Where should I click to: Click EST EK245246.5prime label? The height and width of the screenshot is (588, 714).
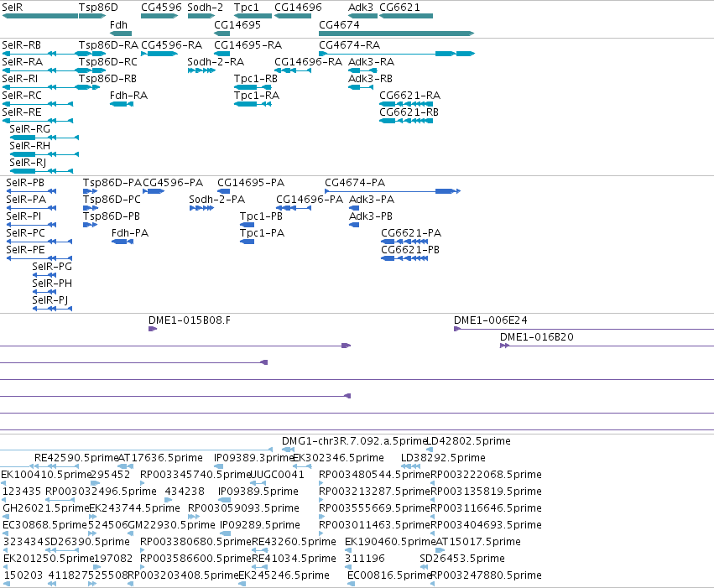pos(284,575)
